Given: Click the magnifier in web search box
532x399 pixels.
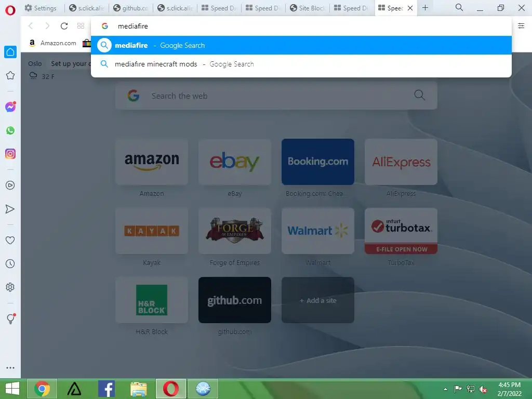Looking at the screenshot, I should 419,95.
